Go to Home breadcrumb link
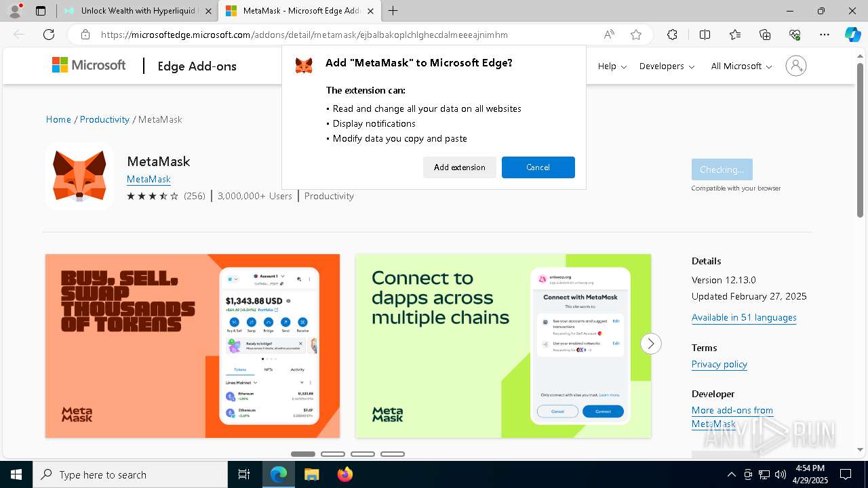Image resolution: width=868 pixels, height=488 pixels. tap(58, 119)
